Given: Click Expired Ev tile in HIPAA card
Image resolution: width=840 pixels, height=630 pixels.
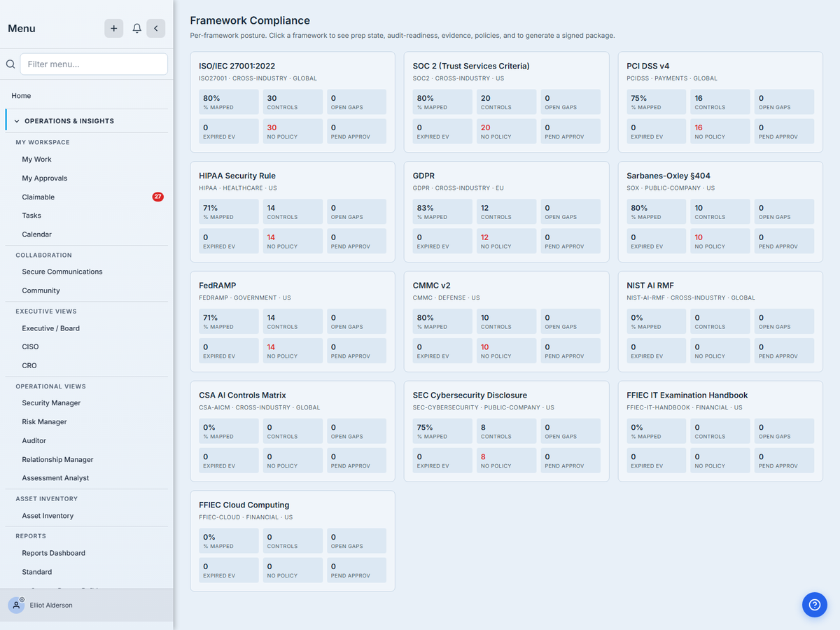Looking at the screenshot, I should click(229, 241).
